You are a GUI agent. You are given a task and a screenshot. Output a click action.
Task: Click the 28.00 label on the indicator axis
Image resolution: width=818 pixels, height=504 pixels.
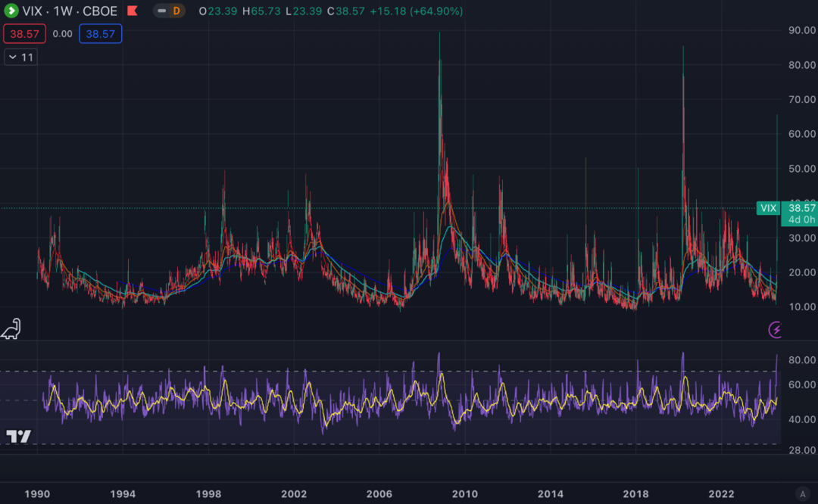802,450
